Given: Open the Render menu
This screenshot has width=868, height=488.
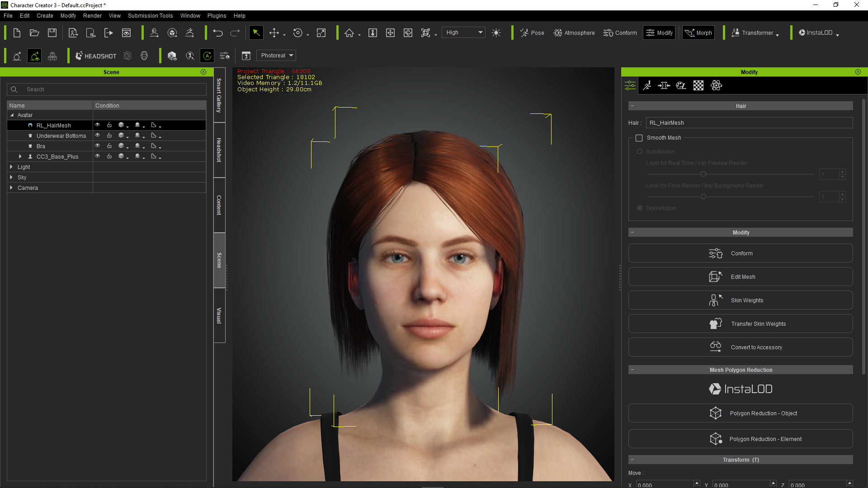Looking at the screenshot, I should point(92,16).
